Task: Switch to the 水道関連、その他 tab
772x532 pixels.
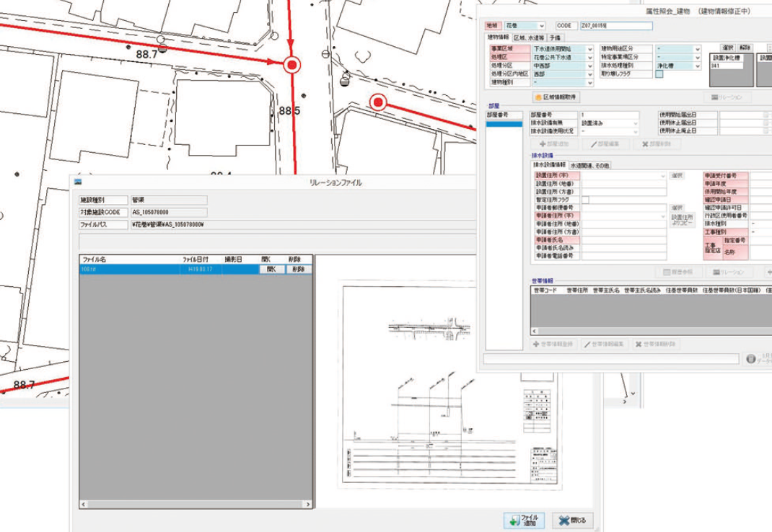Action: [589, 165]
